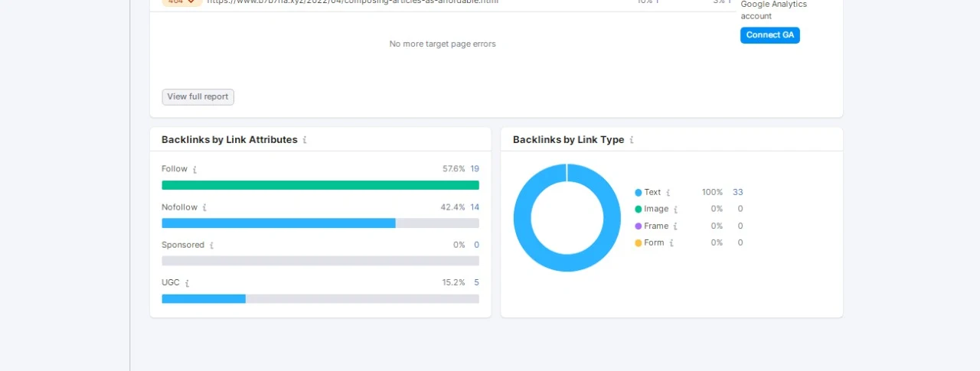This screenshot has height=371, width=980.
Task: Click the 57.6% Follow percentage
Action: point(453,169)
